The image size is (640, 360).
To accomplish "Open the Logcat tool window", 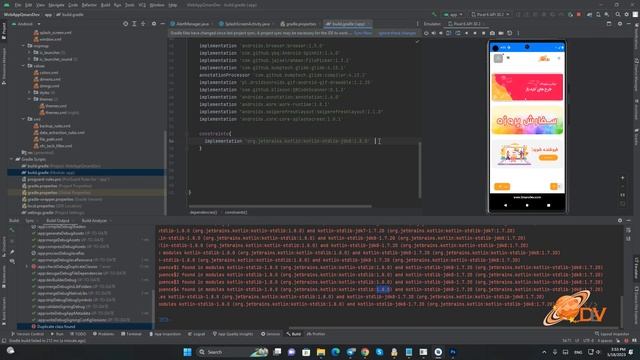I will point(197,334).
